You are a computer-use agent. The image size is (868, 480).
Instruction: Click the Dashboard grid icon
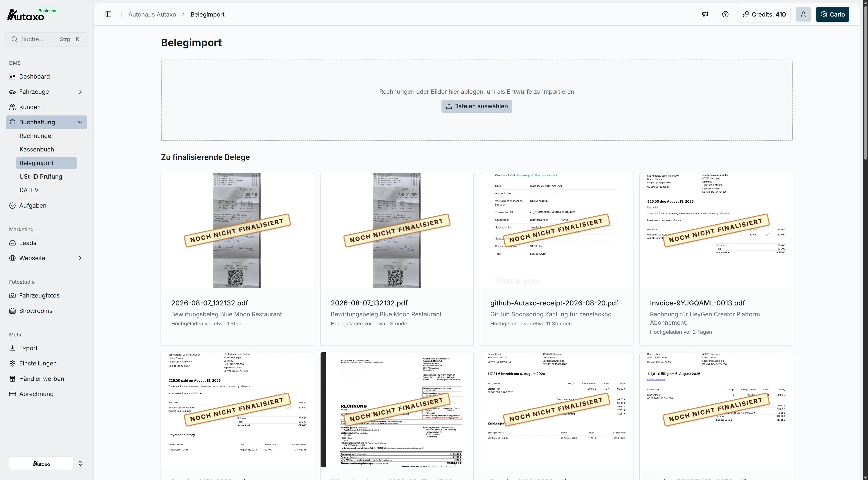12,77
